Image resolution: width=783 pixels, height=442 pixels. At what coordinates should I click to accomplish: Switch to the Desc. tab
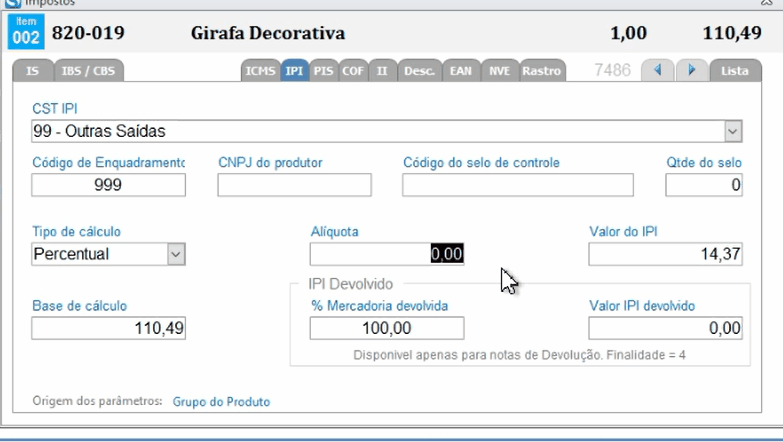click(x=418, y=71)
